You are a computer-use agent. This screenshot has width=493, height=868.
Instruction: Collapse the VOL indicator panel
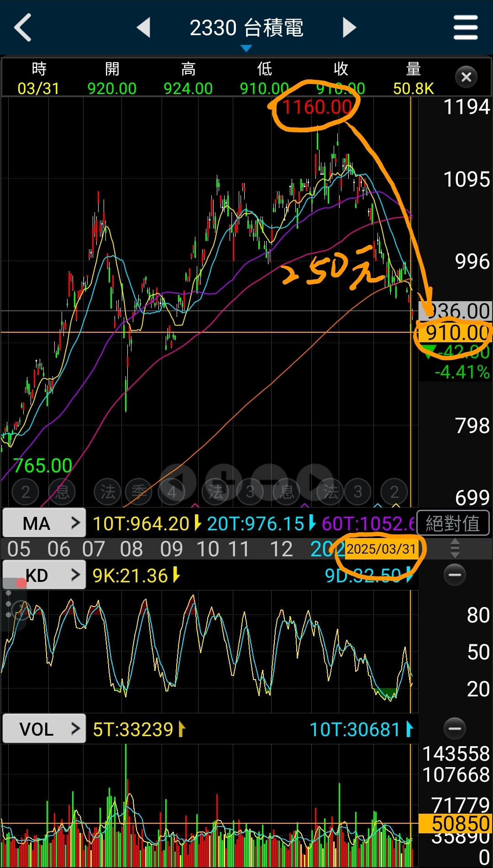(x=455, y=728)
